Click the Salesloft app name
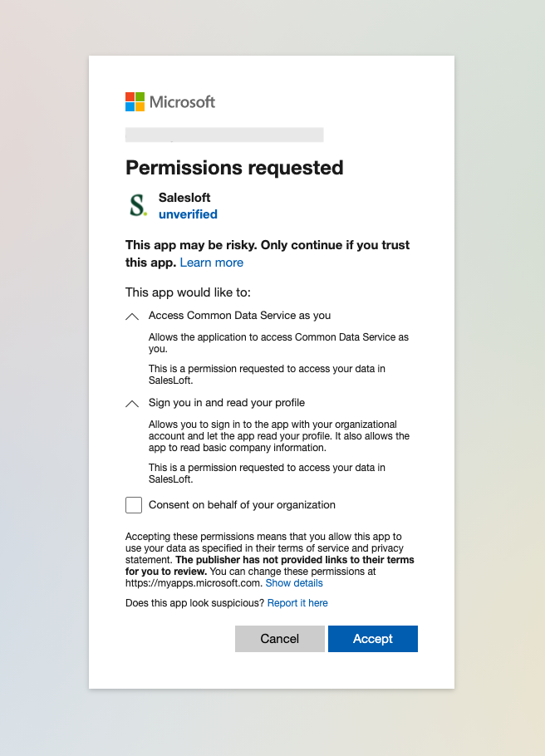The width and height of the screenshot is (545, 756). (x=184, y=198)
